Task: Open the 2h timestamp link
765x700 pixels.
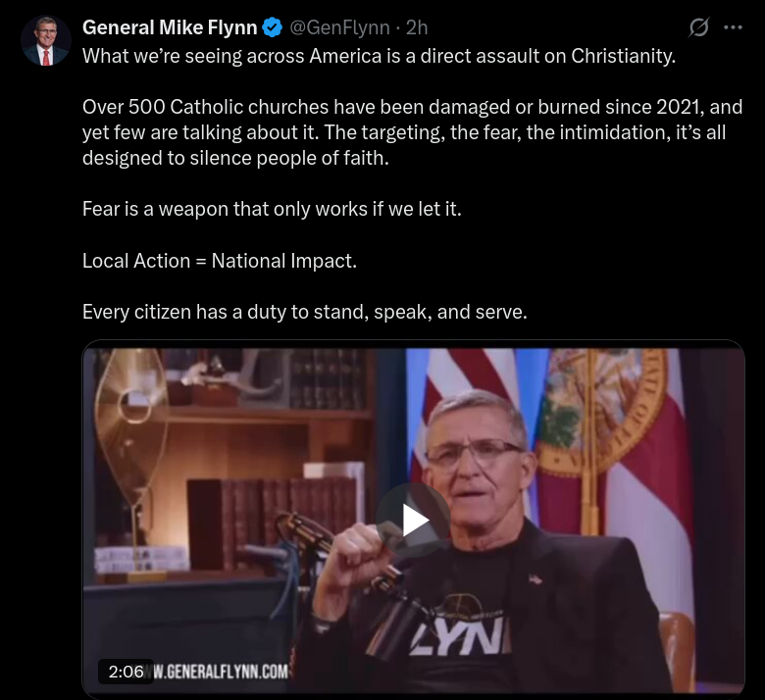Action: pyautogui.click(x=417, y=27)
